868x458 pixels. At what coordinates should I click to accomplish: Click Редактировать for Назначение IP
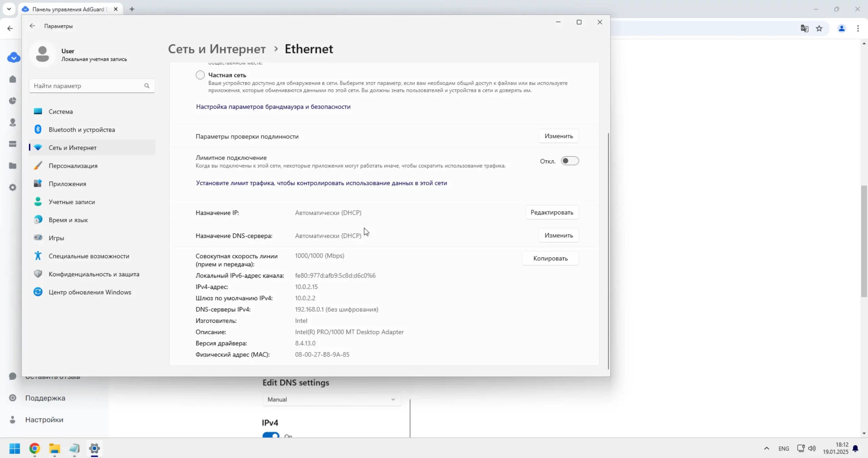point(552,212)
